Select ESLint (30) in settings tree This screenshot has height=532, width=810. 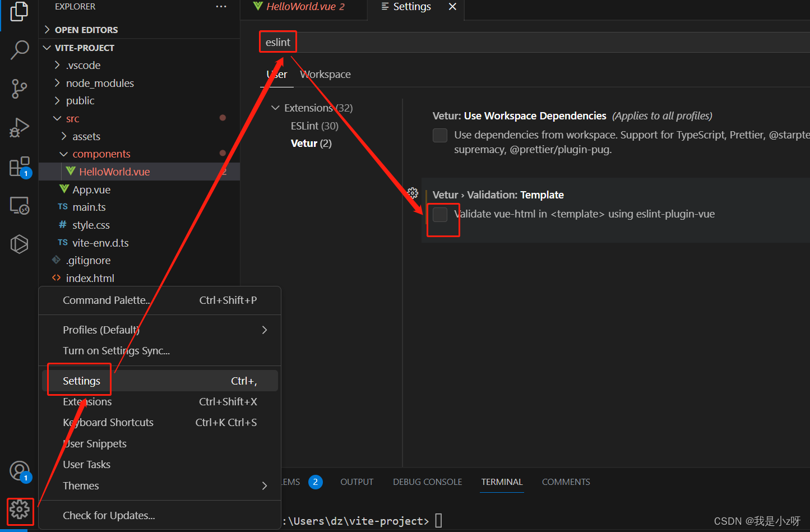tap(314, 126)
